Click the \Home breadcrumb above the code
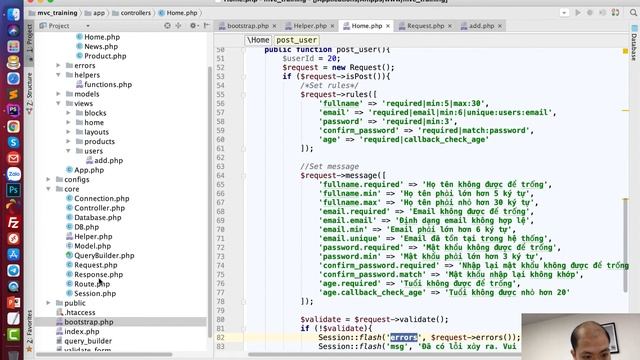 click(x=258, y=40)
